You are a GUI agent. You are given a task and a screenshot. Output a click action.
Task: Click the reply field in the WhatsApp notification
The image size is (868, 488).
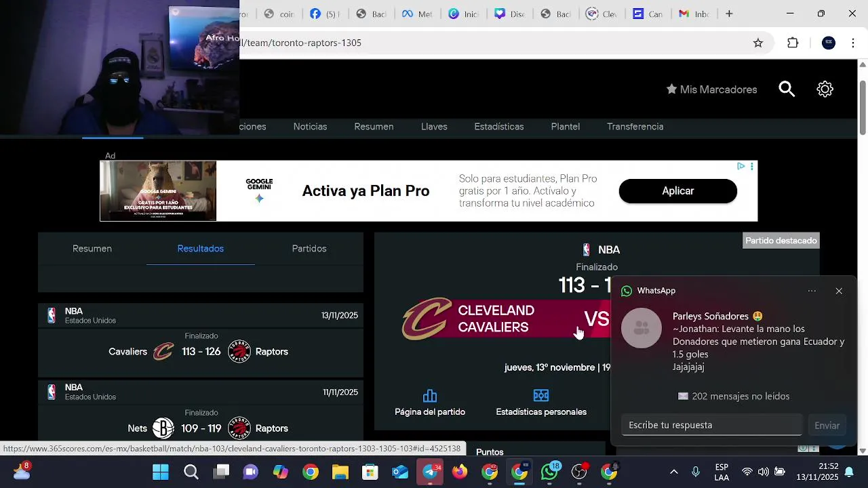tap(711, 425)
